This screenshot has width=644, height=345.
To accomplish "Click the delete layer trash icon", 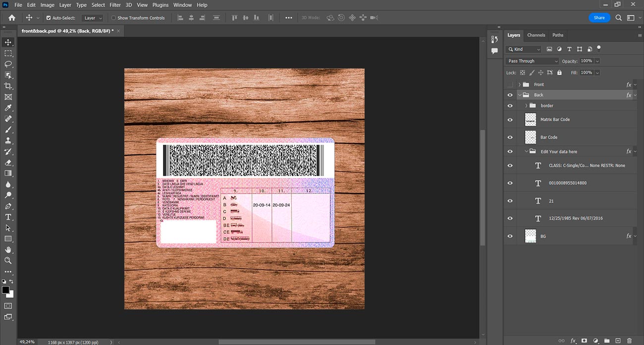I will [629, 341].
